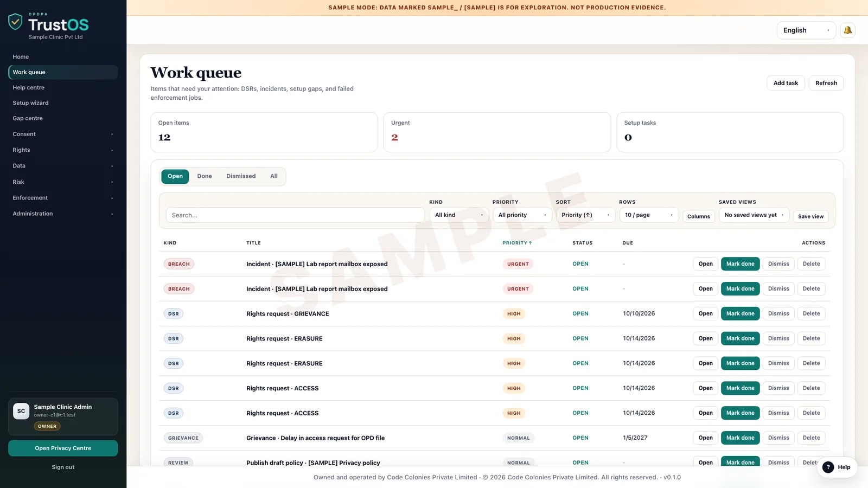This screenshot has width=868, height=488.
Task: Click the Urgent count card
Action: click(497, 132)
